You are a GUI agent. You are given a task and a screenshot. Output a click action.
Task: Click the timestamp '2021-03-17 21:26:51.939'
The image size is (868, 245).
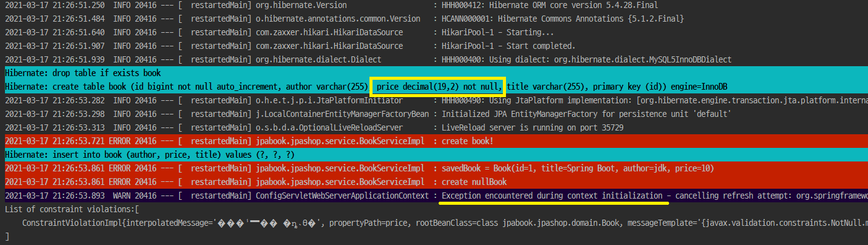pyautogui.click(x=54, y=59)
